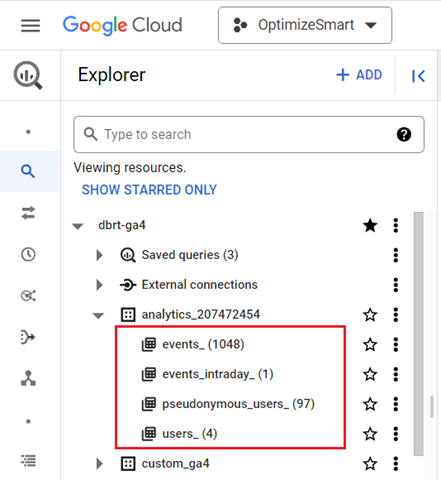
Task: Collapse the analytics_207472454 dataset
Action: [98, 315]
